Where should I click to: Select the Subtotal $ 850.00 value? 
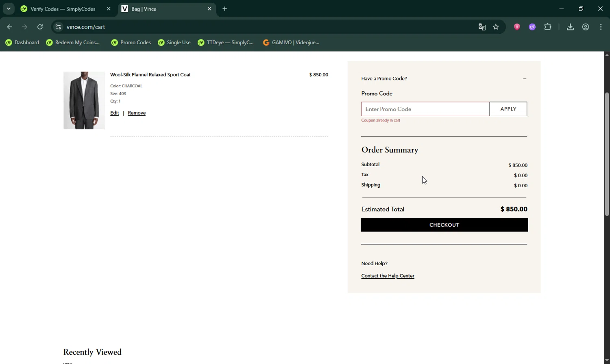[x=518, y=165]
